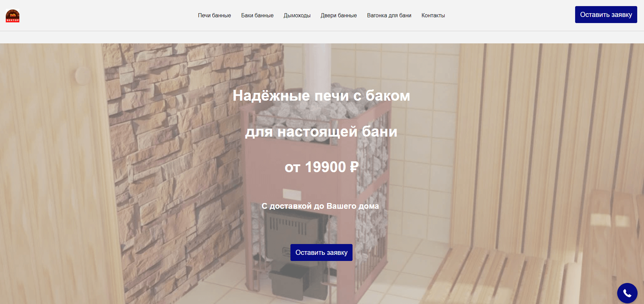Click the hero banner Оставить заявку button

[321, 252]
